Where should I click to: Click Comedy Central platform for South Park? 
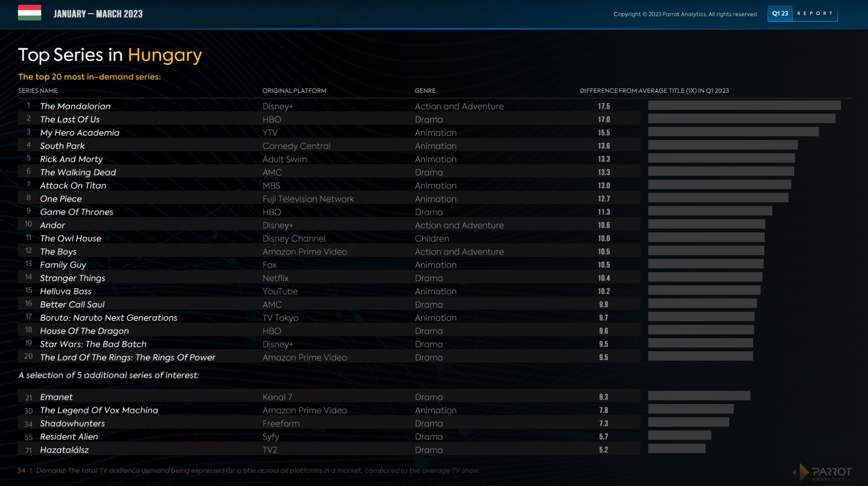tap(296, 146)
